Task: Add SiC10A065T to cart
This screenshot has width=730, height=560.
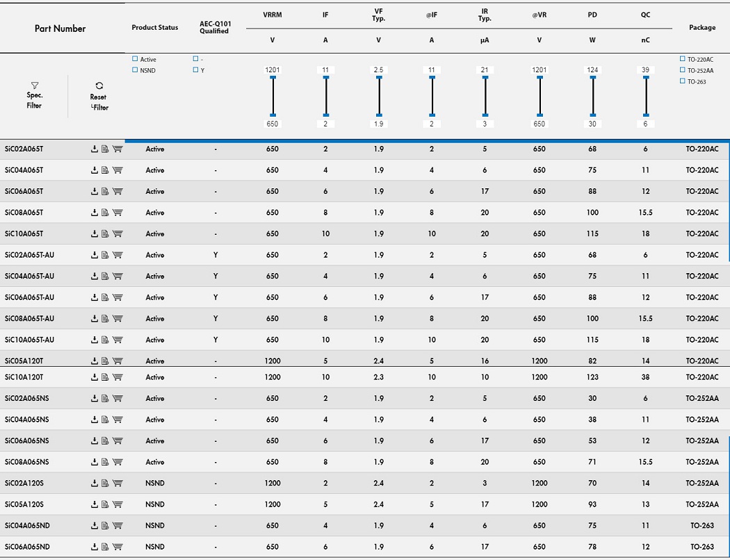Action: (x=117, y=234)
